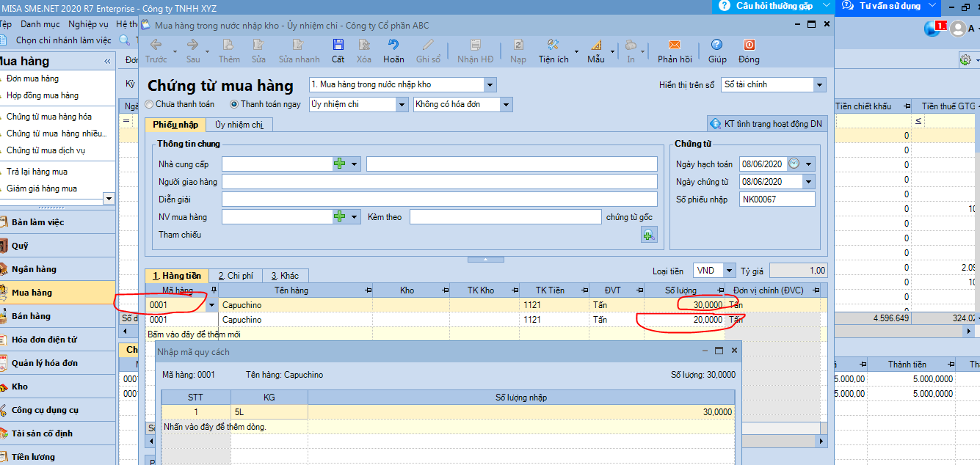Open the Không có hóa đơn dropdown
The image size is (980, 465).
pos(506,104)
